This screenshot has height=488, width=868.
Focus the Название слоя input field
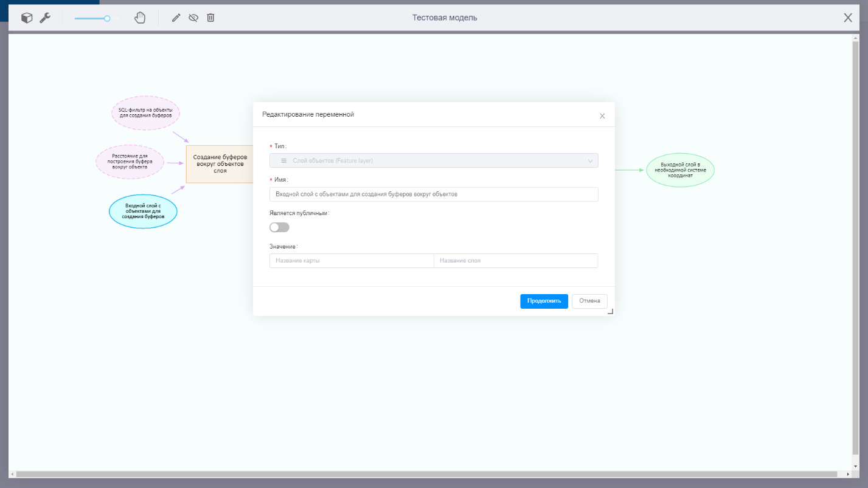coord(515,261)
